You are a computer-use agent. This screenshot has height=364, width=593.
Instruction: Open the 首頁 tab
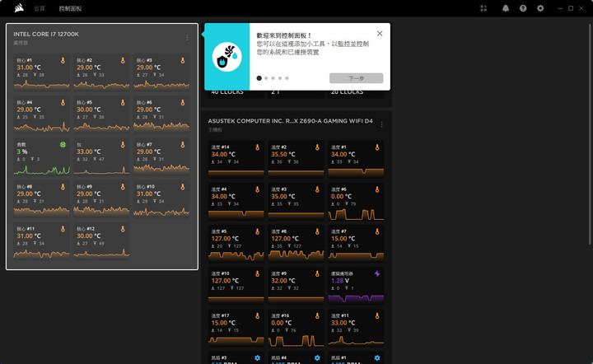pyautogui.click(x=40, y=8)
